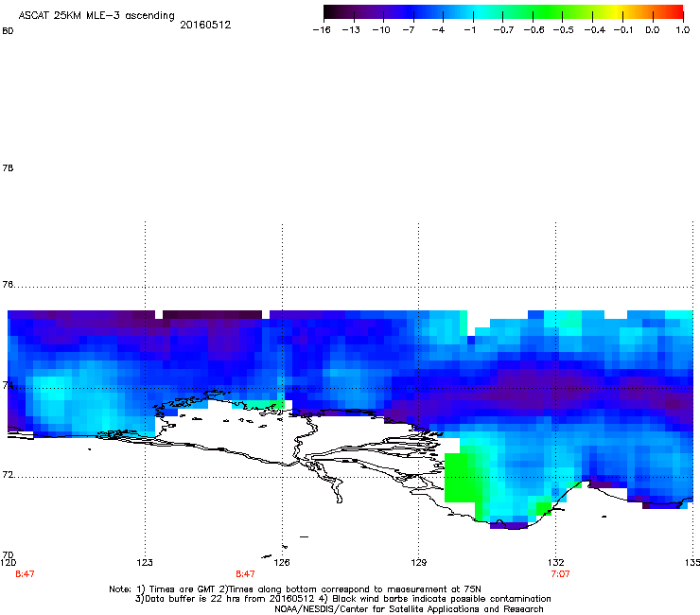The height and width of the screenshot is (615, 700).
Task: Click the green band of the color scale
Action: click(x=547, y=12)
